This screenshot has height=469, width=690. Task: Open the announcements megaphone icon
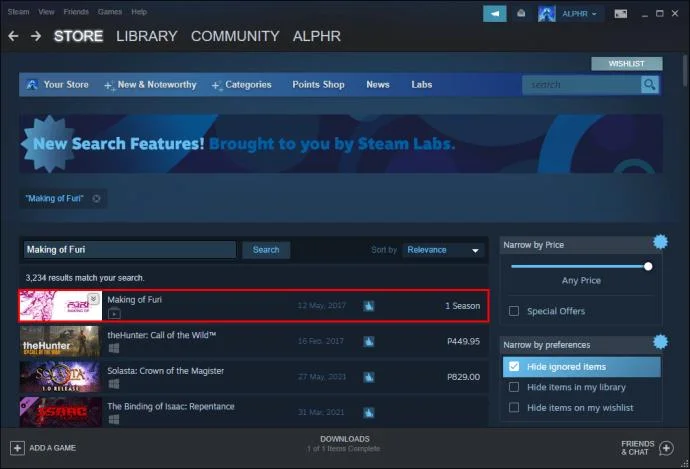coord(495,14)
